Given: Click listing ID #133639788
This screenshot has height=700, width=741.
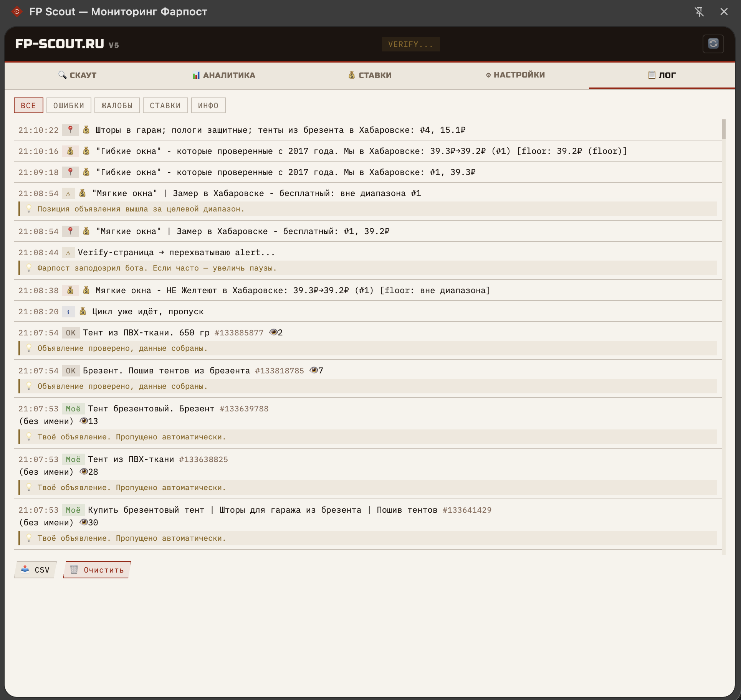Looking at the screenshot, I should tap(244, 409).
